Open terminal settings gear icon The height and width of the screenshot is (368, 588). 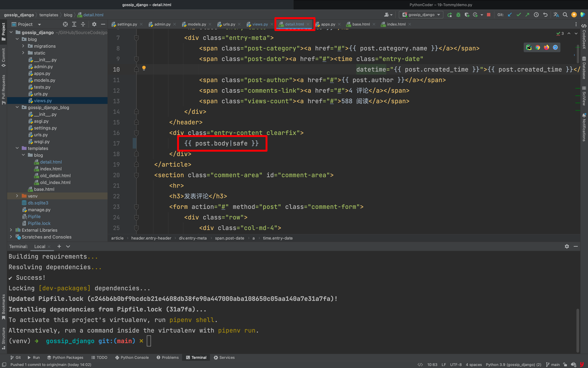pyautogui.click(x=567, y=246)
